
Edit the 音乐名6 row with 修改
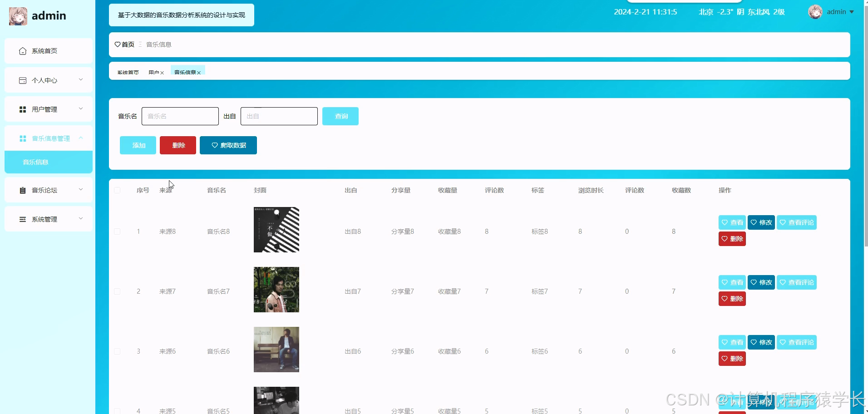[x=761, y=342]
